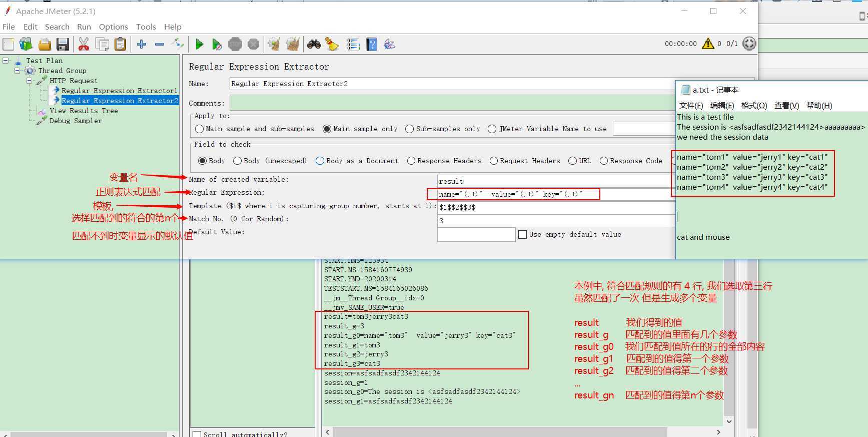The image size is (868, 437).
Task: Open Search with the binoculars icon
Action: 314,45
